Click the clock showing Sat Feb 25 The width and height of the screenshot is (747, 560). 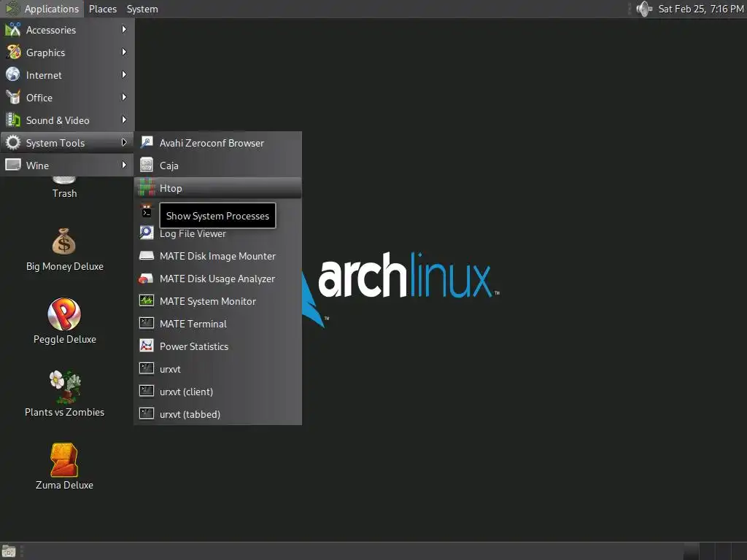[x=700, y=9]
